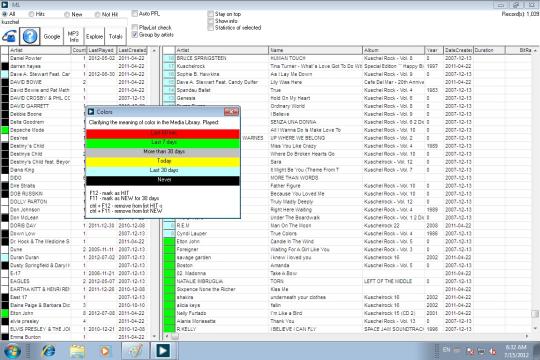The image size is (540, 360).
Task: Click the active media app icon in taskbar
Action: click(x=163, y=351)
